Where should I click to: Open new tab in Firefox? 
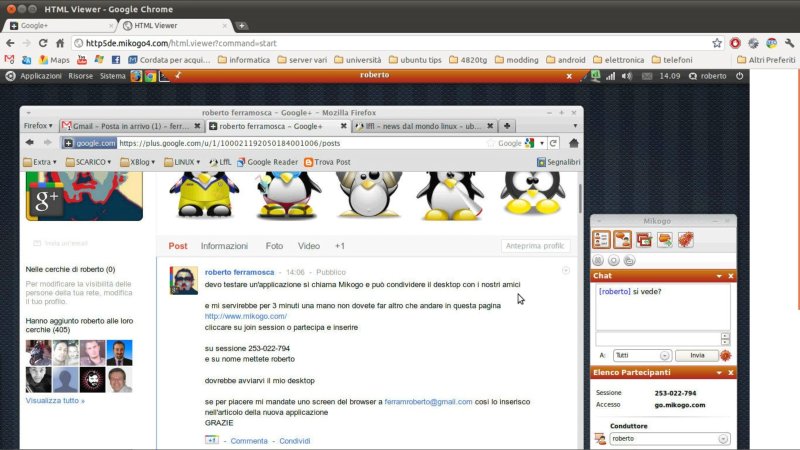pyautogui.click(x=507, y=126)
